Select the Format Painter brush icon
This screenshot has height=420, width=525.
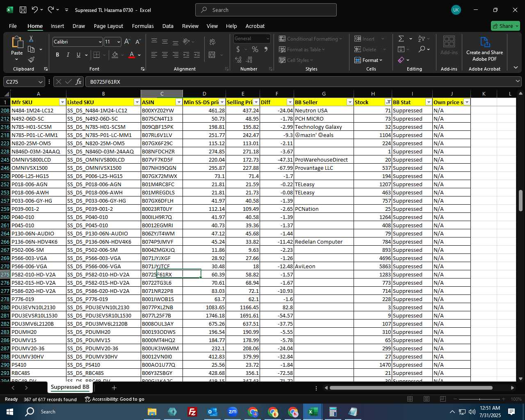point(31,60)
